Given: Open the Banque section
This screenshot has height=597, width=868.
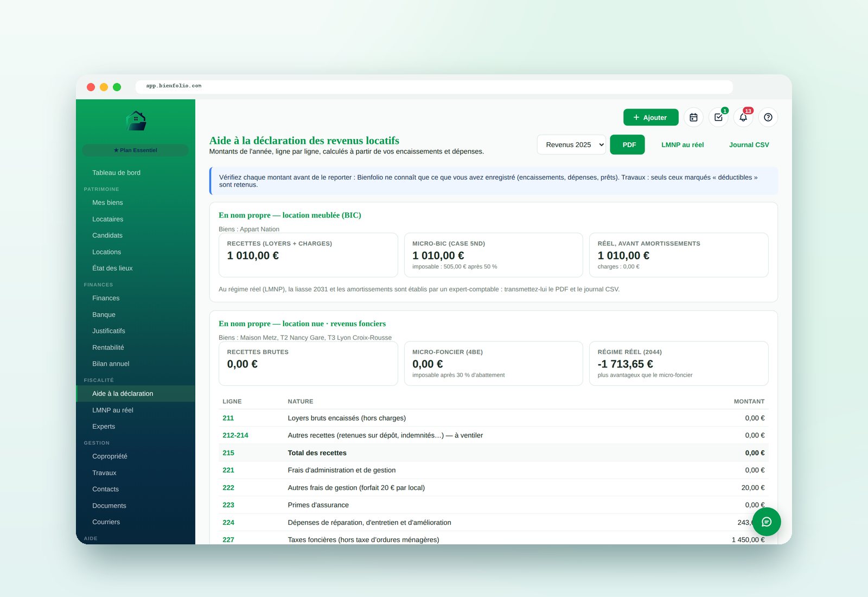Looking at the screenshot, I should [136, 315].
